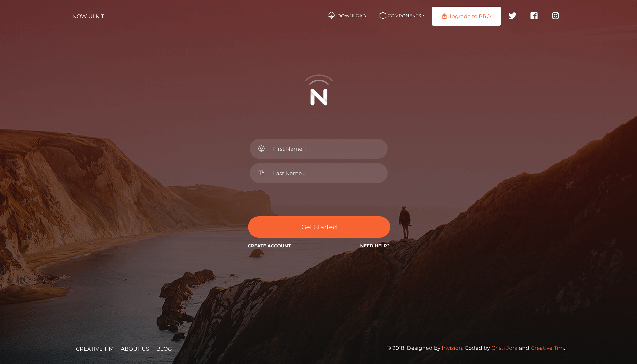Click the Now UI Kit logo icon
The image size is (637, 364).
(x=318, y=90)
